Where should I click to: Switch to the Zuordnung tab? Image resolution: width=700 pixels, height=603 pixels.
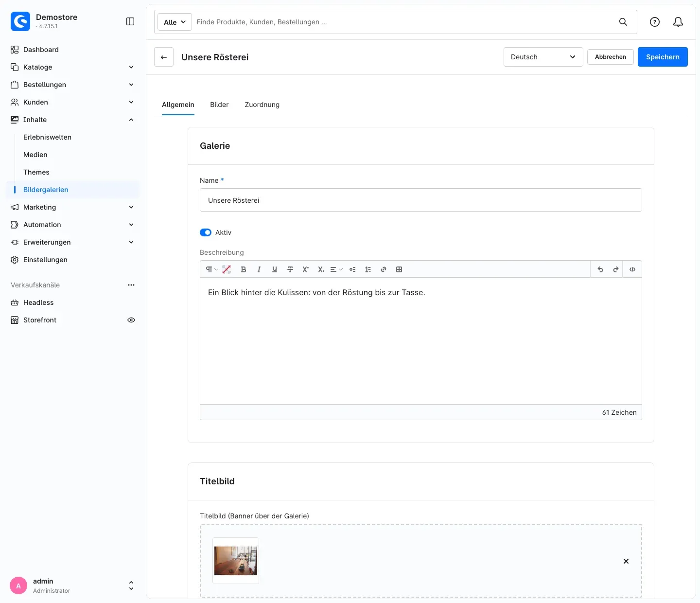(262, 105)
